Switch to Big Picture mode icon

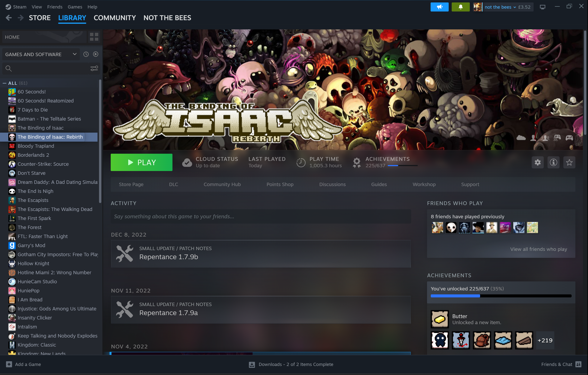(x=542, y=7)
